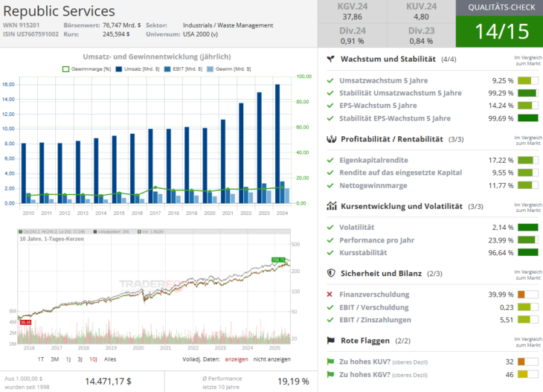Viewport: 543px width, 392px height.
Task: Select the 10J chart timeframe
Action: [x=93, y=359]
